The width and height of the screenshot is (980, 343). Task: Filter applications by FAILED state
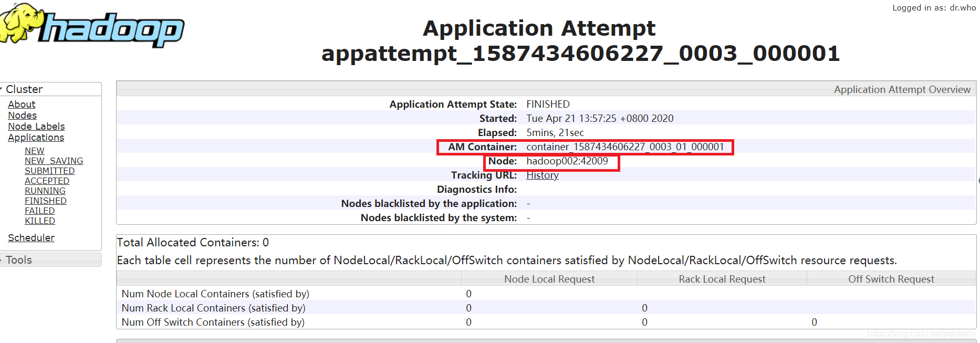click(x=40, y=211)
